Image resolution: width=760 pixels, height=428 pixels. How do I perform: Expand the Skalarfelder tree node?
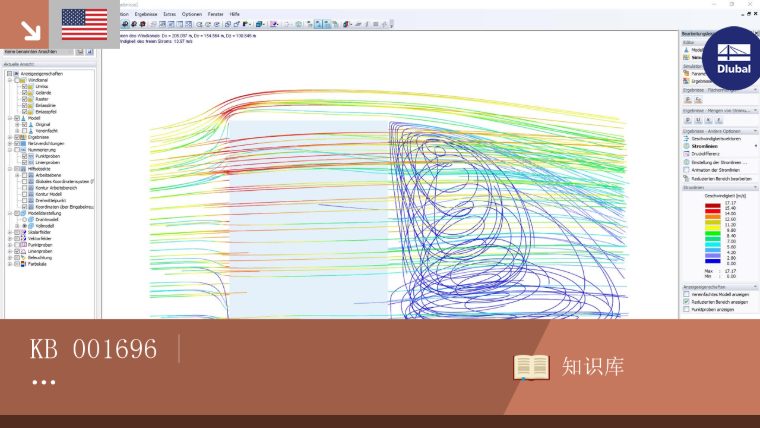pos(10,232)
